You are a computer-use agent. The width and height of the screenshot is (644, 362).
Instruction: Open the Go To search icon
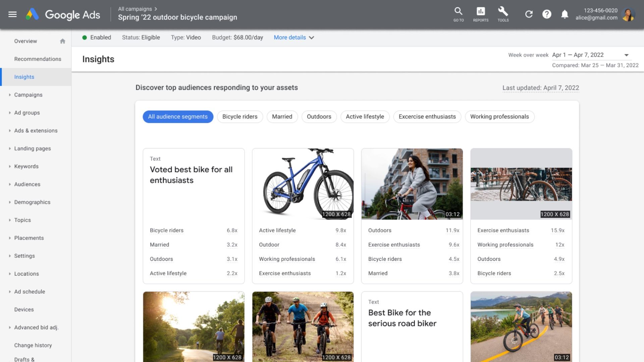pos(459,15)
